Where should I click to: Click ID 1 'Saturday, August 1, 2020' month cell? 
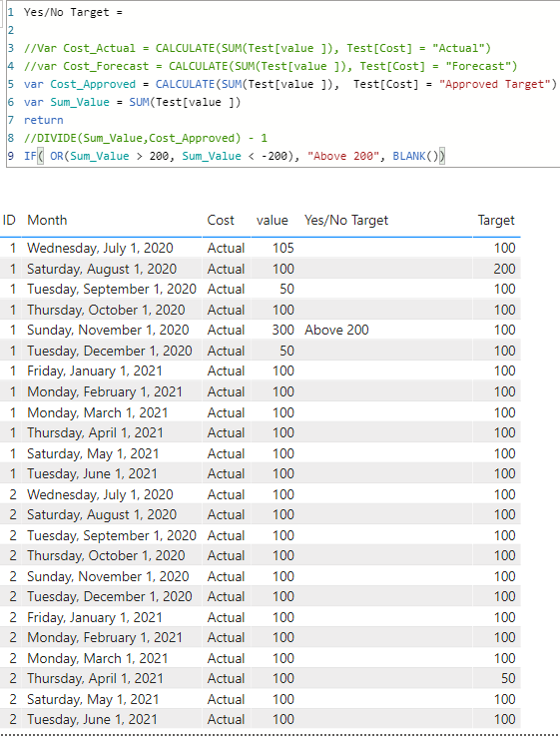(x=102, y=269)
